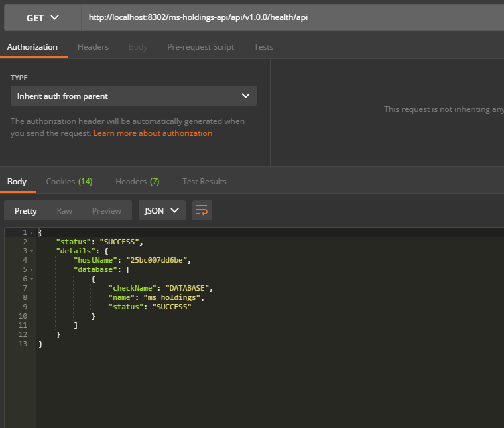Open the Pre-request Script tab

(200, 47)
